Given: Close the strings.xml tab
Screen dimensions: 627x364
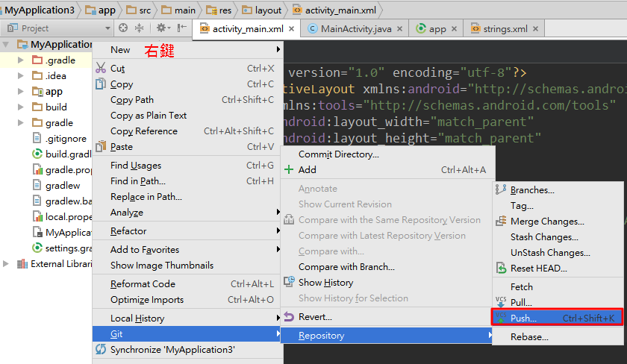Looking at the screenshot, I should tap(535, 29).
